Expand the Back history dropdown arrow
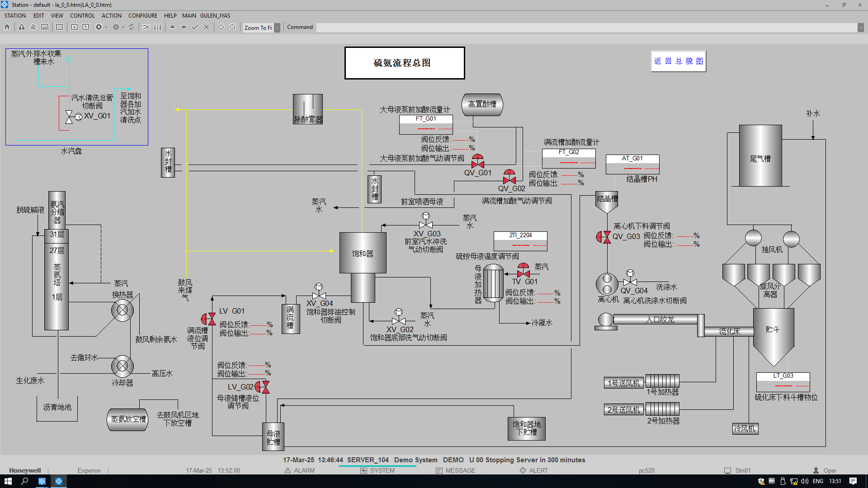 [x=106, y=27]
